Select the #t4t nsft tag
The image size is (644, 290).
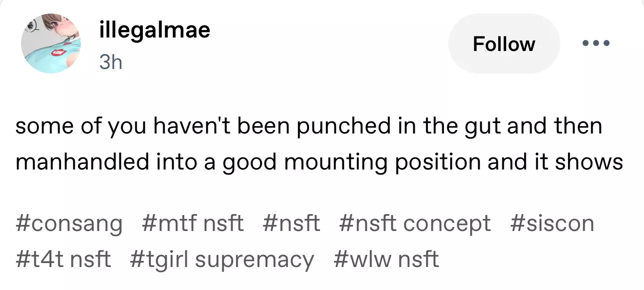click(63, 259)
